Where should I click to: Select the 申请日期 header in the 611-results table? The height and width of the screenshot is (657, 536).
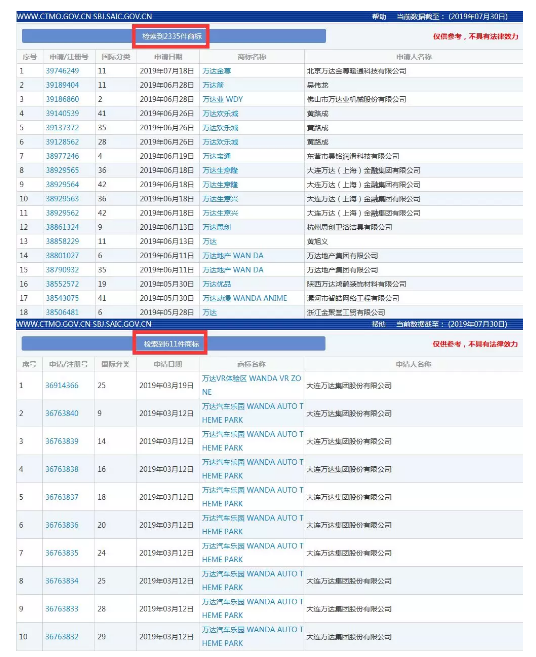(168, 364)
